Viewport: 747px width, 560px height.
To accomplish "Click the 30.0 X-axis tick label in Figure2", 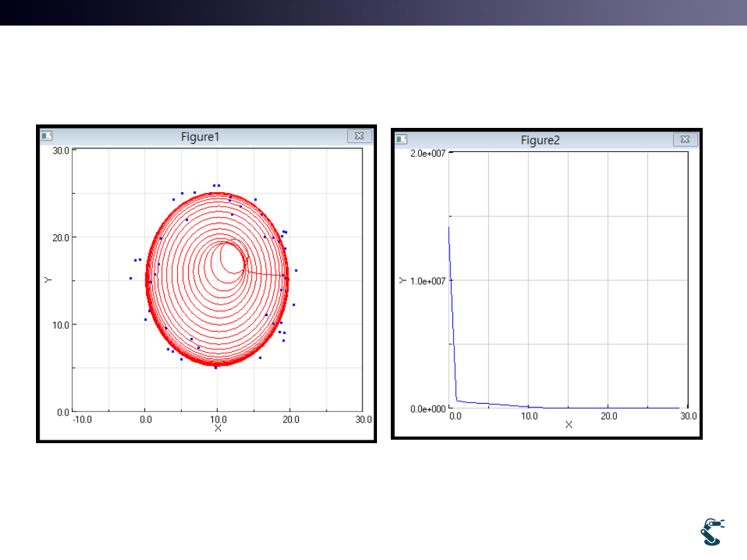I will pyautogui.click(x=688, y=416).
